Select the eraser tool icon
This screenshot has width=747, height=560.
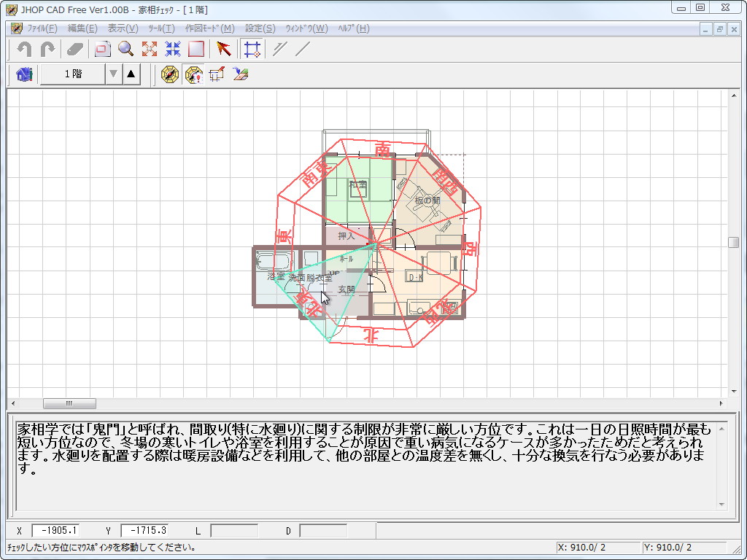75,49
